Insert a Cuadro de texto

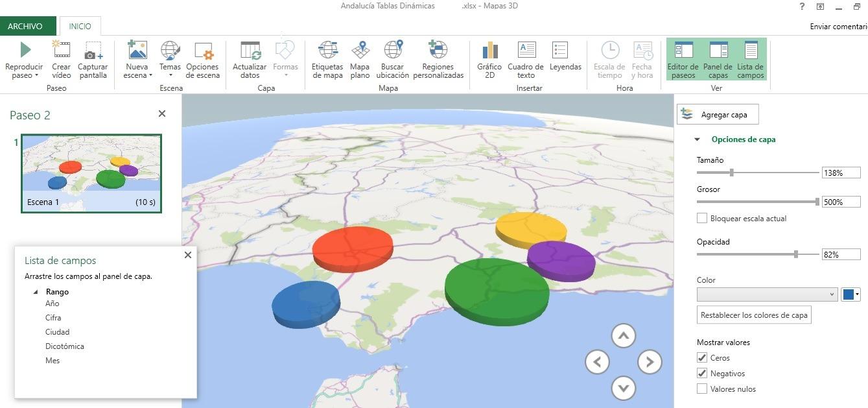[x=526, y=60]
